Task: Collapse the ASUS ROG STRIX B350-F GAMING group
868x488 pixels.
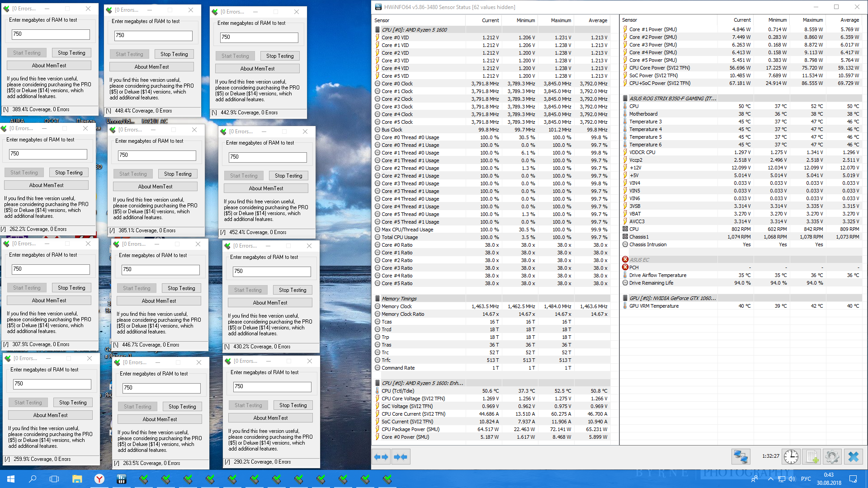Action: [672, 99]
